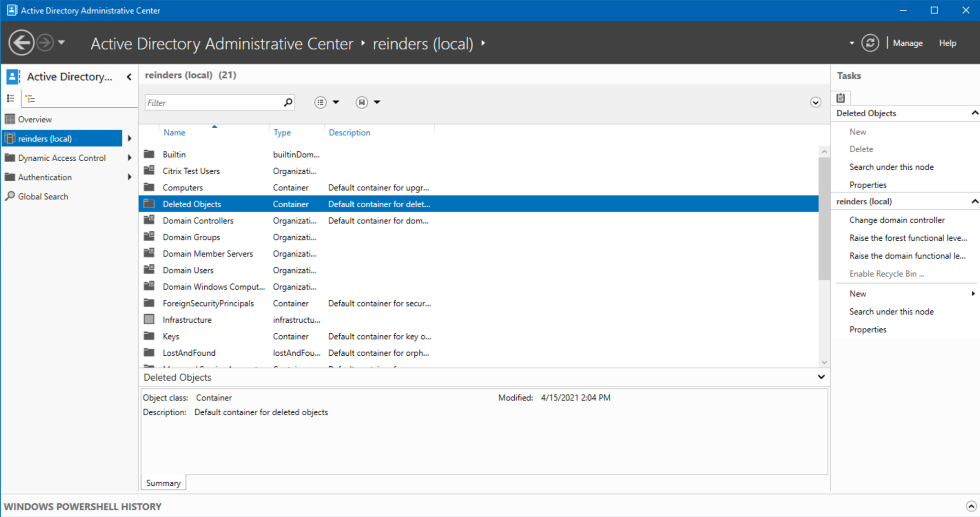Select the list view icon in navigation pane
980x517 pixels.
click(11, 98)
